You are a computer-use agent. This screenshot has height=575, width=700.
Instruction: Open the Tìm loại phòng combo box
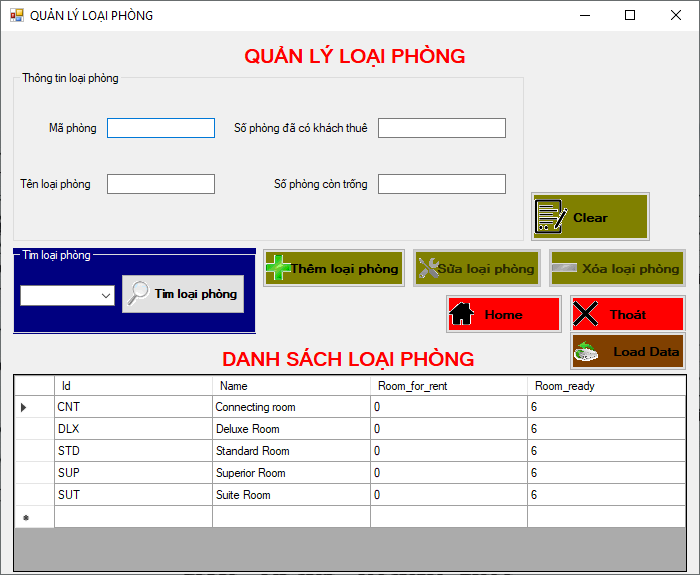(x=67, y=296)
